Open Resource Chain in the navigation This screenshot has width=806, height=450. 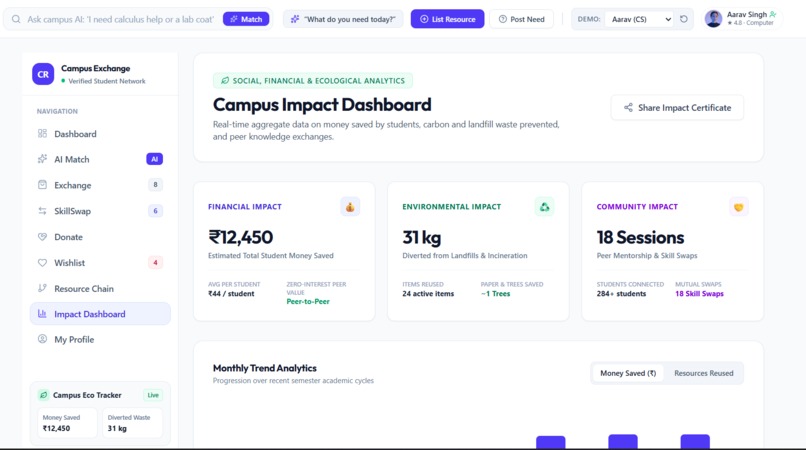pyautogui.click(x=100, y=289)
